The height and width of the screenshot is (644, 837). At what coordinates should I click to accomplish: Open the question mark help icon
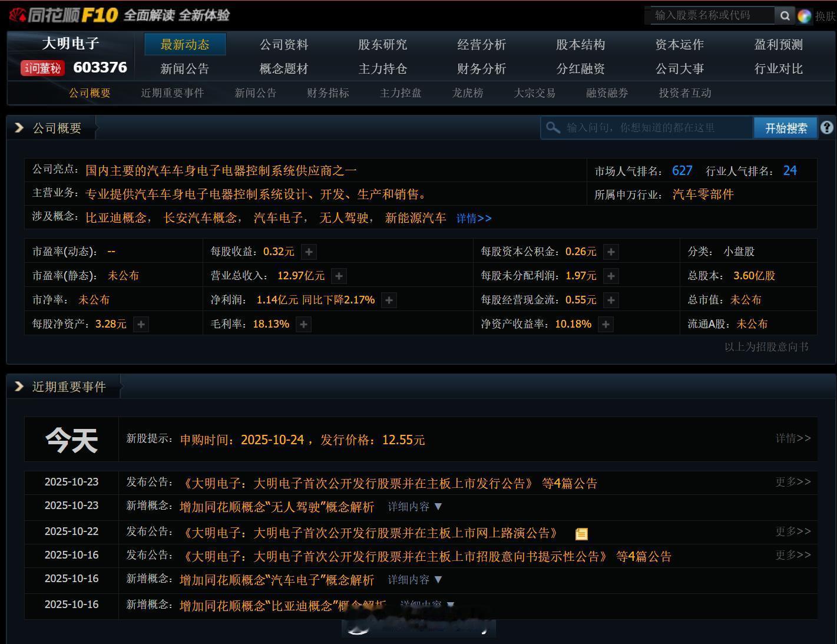[x=827, y=127]
